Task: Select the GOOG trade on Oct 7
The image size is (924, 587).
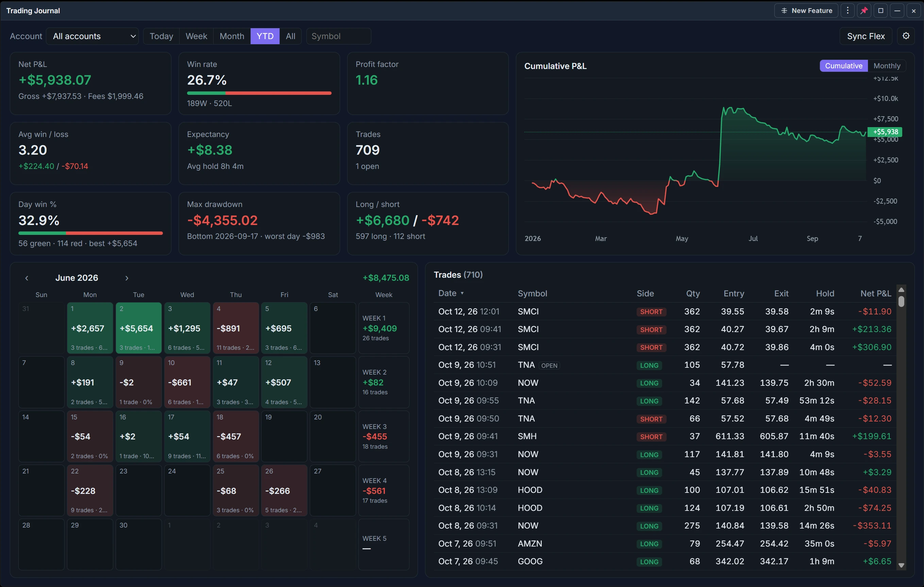Action: (x=665, y=561)
